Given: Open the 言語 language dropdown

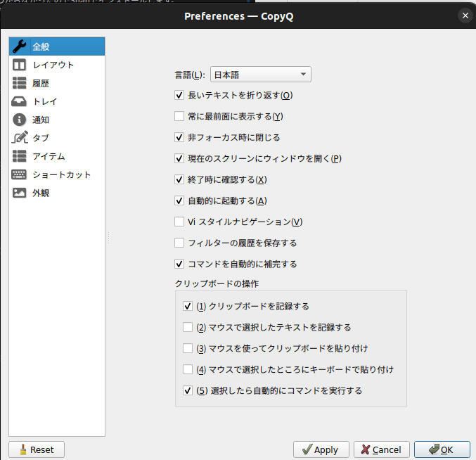Looking at the screenshot, I should [260, 75].
